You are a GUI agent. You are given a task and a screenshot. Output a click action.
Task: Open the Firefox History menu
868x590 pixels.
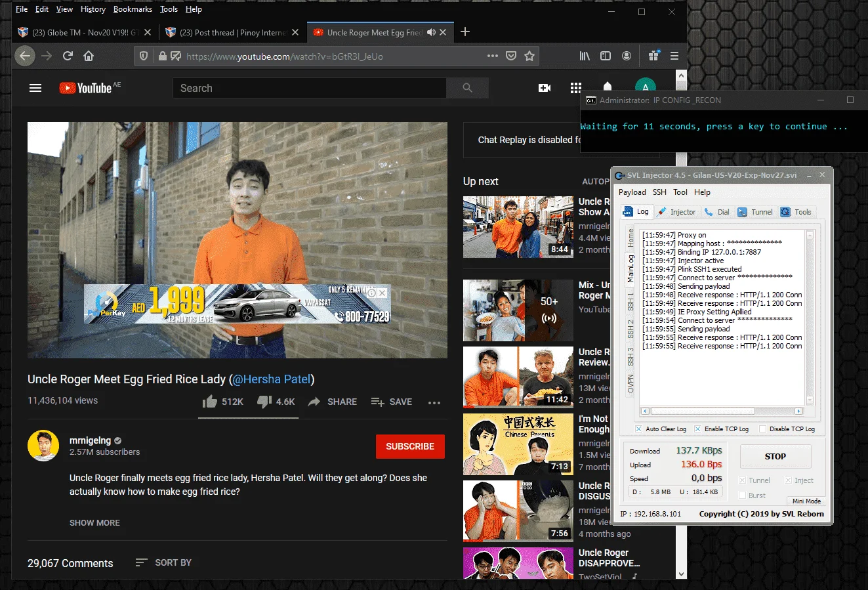pyautogui.click(x=93, y=9)
